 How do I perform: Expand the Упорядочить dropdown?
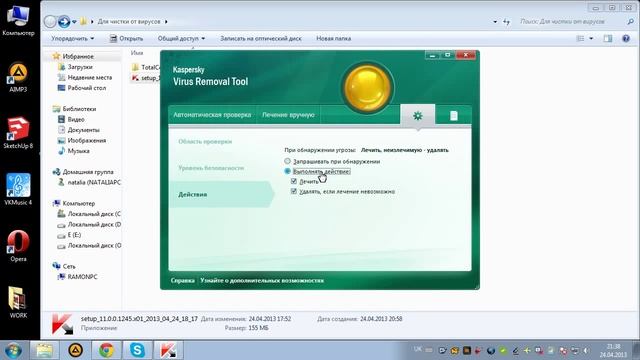pyautogui.click(x=73, y=38)
